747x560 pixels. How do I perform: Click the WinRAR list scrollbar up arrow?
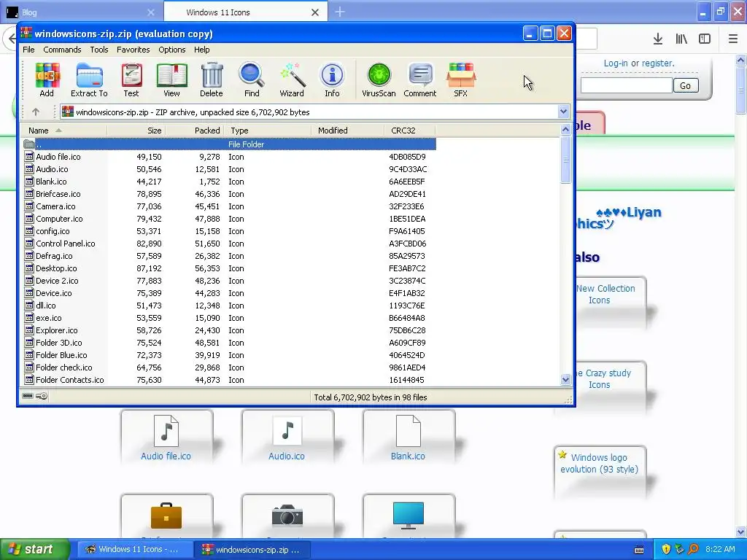pos(565,130)
